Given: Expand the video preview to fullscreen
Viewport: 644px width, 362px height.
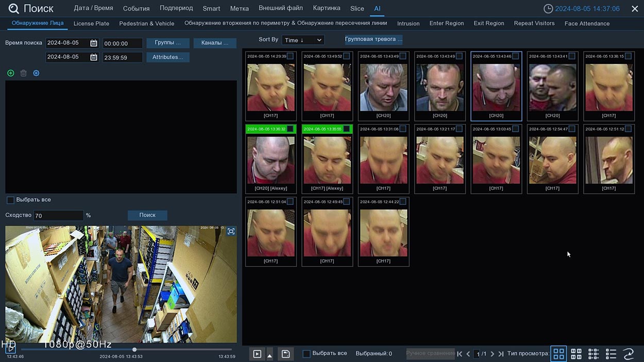Looking at the screenshot, I should pos(231,232).
